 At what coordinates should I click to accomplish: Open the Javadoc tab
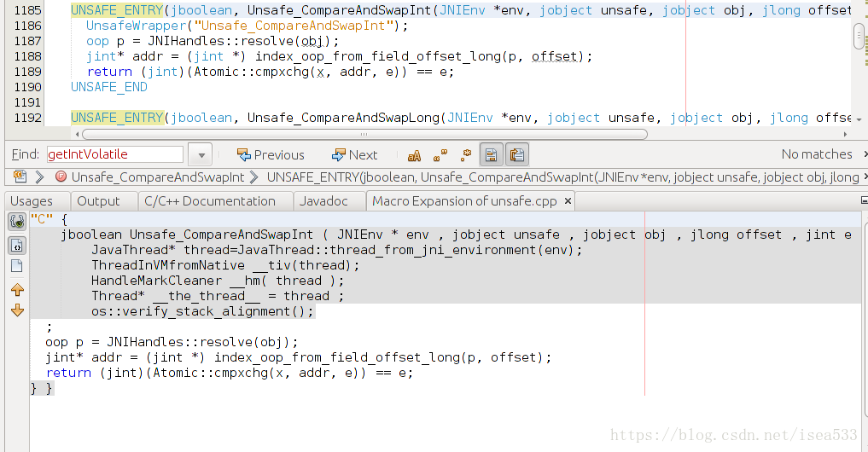click(x=323, y=200)
